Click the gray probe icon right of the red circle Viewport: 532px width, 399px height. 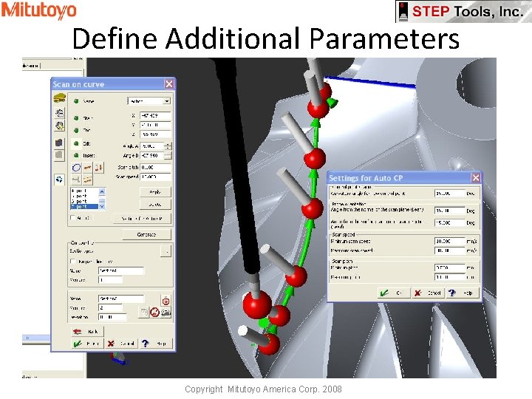[x=166, y=312]
